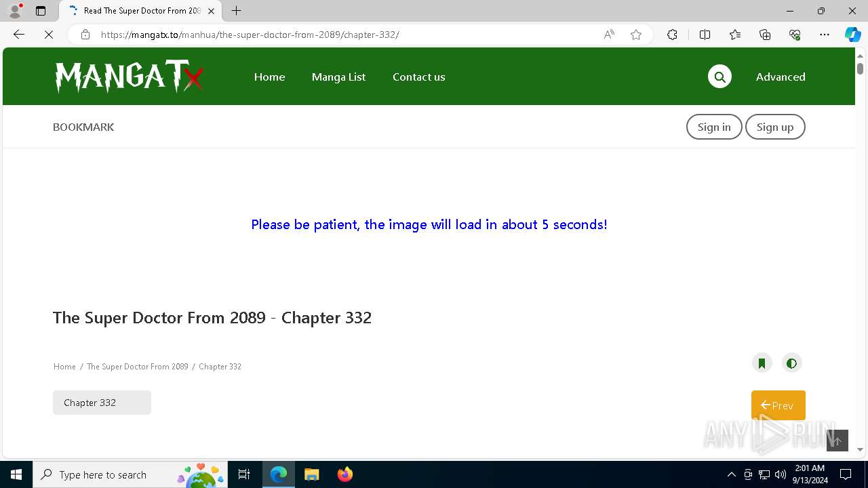Follow the Home breadcrumb link

click(x=64, y=367)
